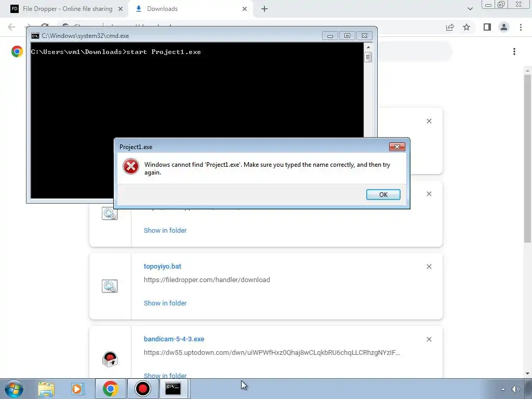This screenshot has width=532, height=399.
Task: Close the cmd.exe window
Action: click(x=364, y=36)
